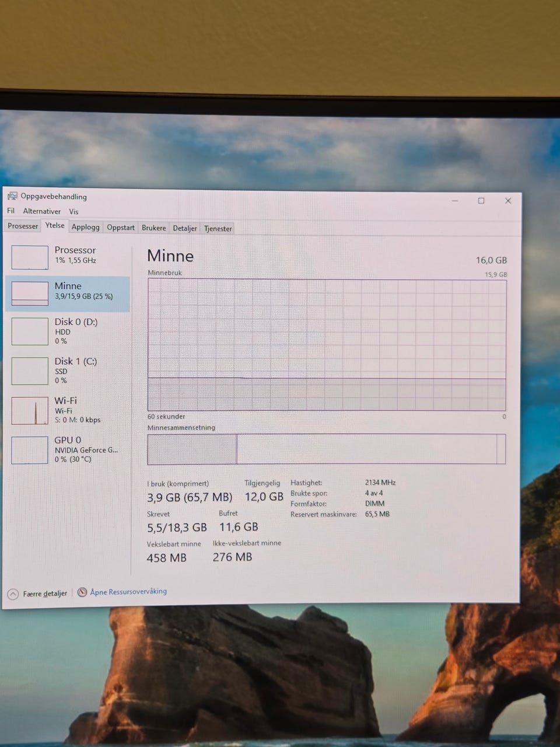Open the Fil menu
560x747 pixels.
click(11, 211)
